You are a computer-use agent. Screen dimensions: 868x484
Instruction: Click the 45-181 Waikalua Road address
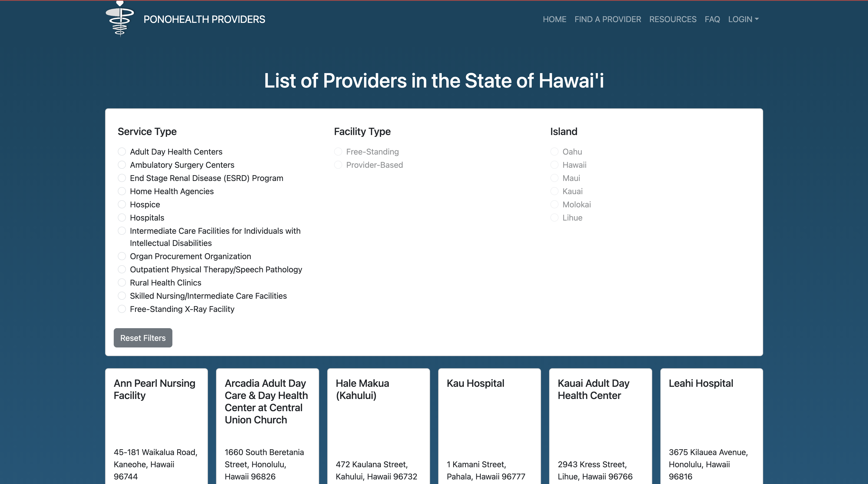(156, 464)
